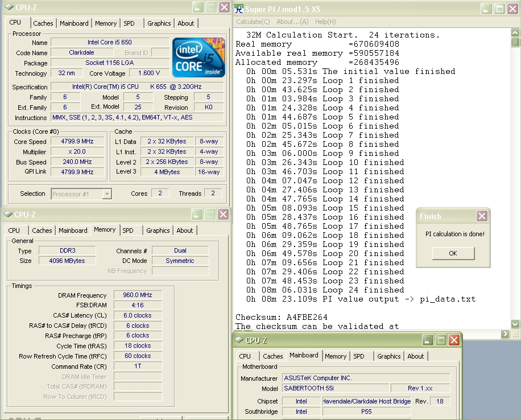
Task: Click the Package value "Socket 1156 LGA"
Action: [110, 63]
